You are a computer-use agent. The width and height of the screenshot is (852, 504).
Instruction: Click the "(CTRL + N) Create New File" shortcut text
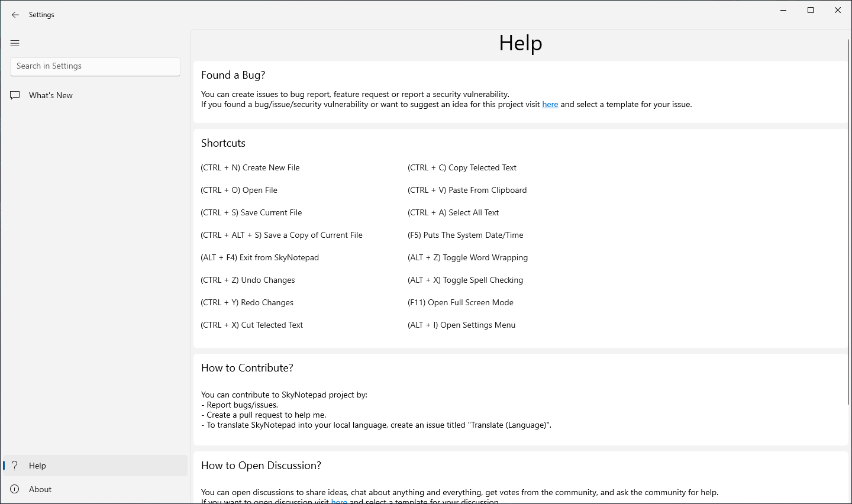(250, 168)
